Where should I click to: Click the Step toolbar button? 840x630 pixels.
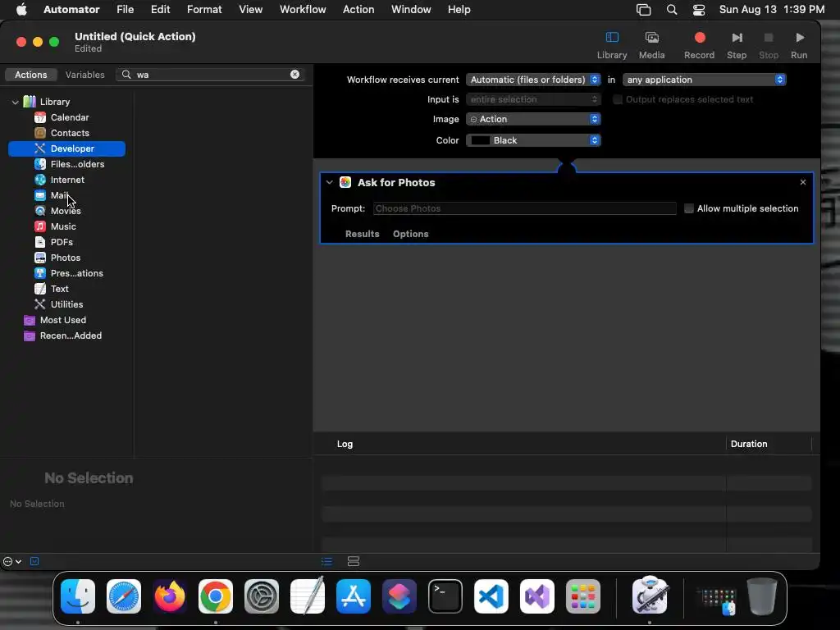737,45
